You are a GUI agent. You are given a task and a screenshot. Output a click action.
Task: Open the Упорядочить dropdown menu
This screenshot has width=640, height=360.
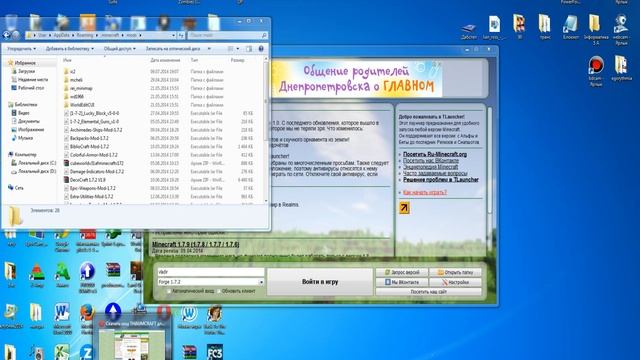[x=21, y=49]
